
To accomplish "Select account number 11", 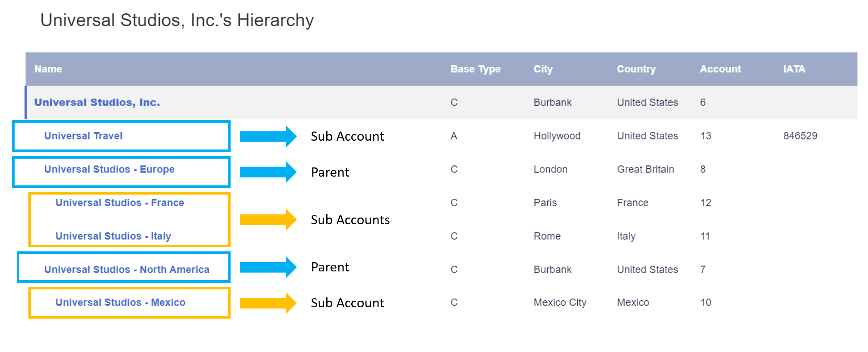I will pyautogui.click(x=705, y=236).
